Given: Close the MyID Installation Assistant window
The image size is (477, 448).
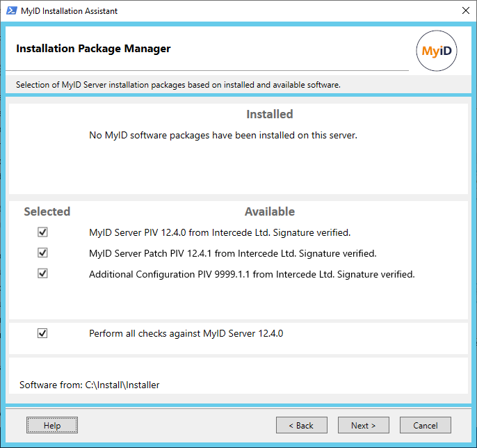Looking at the screenshot, I should tap(465, 11).
